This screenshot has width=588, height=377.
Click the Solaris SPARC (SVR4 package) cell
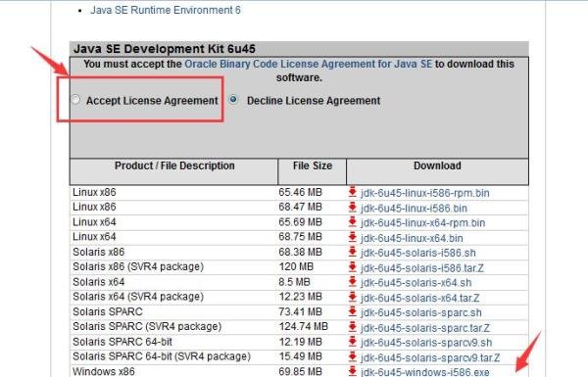[147, 326]
